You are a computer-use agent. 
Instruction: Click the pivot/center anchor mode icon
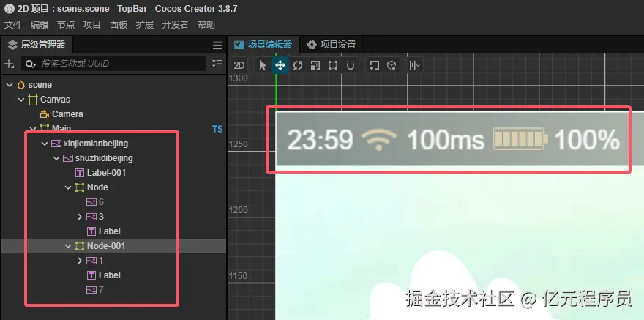tap(374, 65)
